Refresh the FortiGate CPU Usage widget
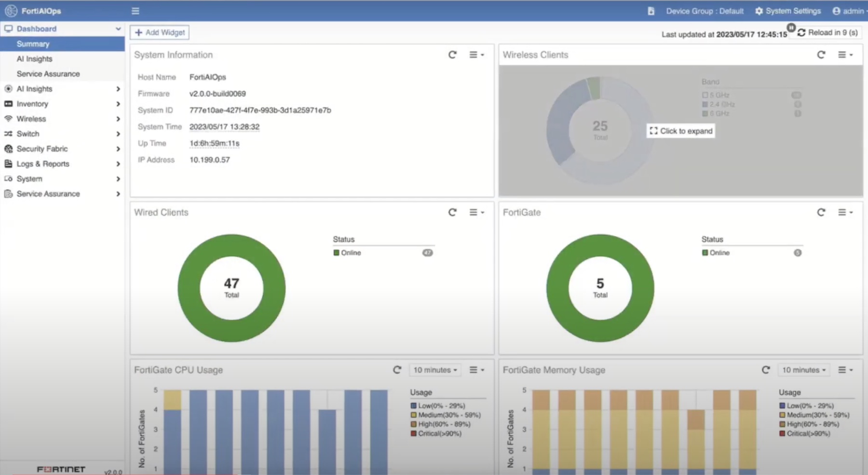The width and height of the screenshot is (868, 475). pos(397,370)
